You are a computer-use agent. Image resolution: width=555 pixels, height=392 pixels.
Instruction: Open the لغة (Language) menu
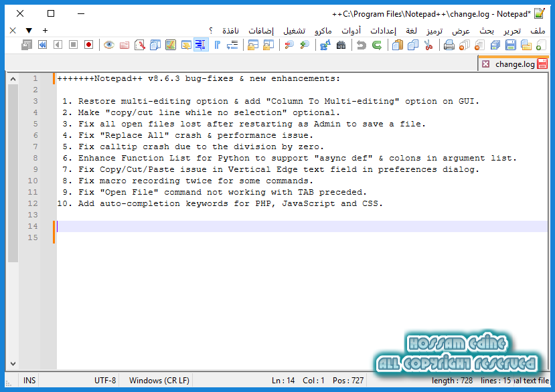coord(411,31)
